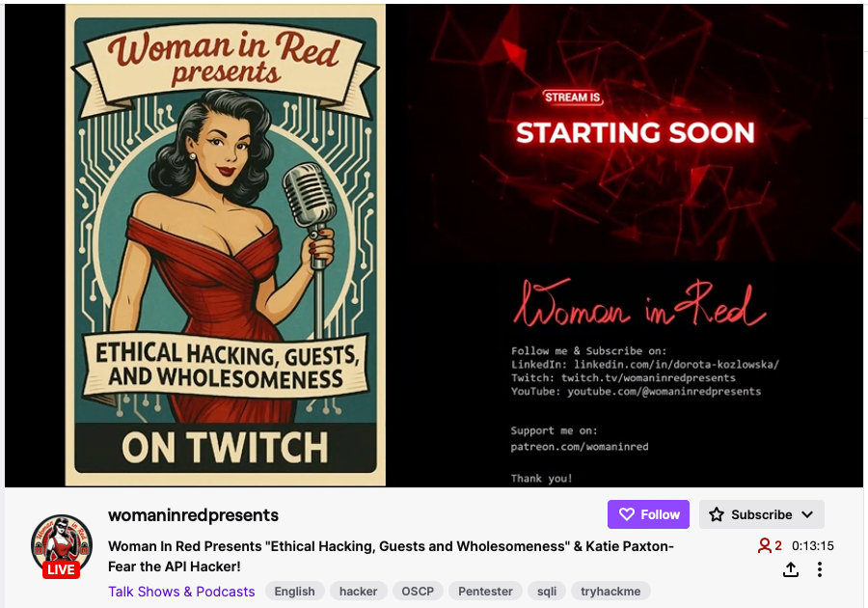Click the purple Follow button
The image size is (868, 608).
click(x=648, y=514)
